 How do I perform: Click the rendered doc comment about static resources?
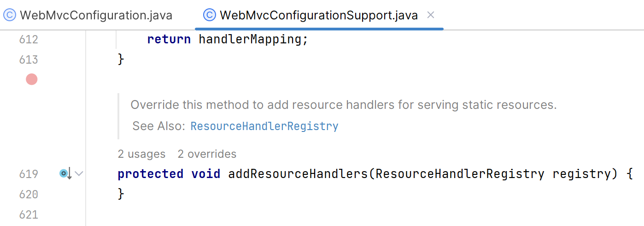pyautogui.click(x=343, y=105)
